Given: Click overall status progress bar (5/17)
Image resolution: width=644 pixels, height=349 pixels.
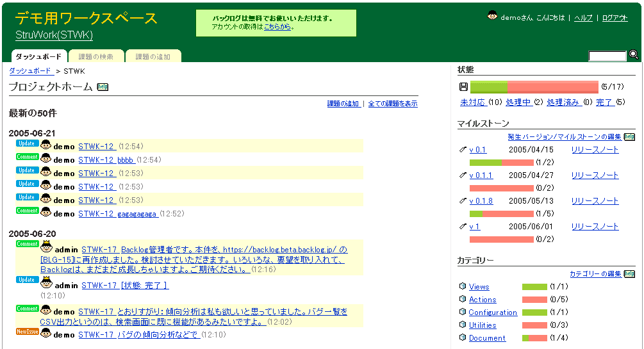Looking at the screenshot, I should pos(534,86).
